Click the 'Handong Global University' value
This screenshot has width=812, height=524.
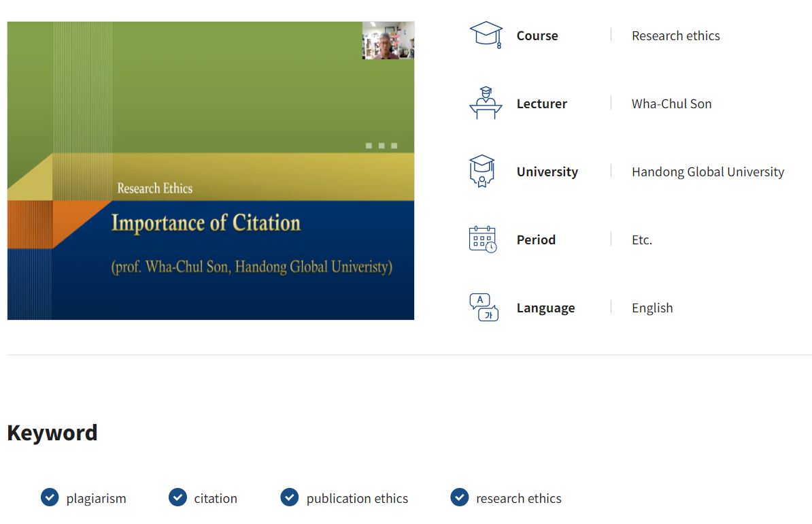[x=708, y=171]
